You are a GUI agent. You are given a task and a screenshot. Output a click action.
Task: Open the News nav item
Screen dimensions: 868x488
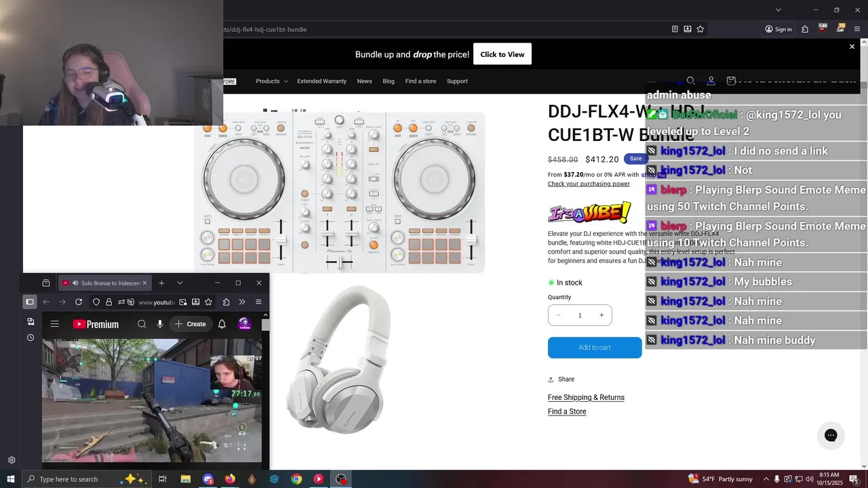pos(365,81)
